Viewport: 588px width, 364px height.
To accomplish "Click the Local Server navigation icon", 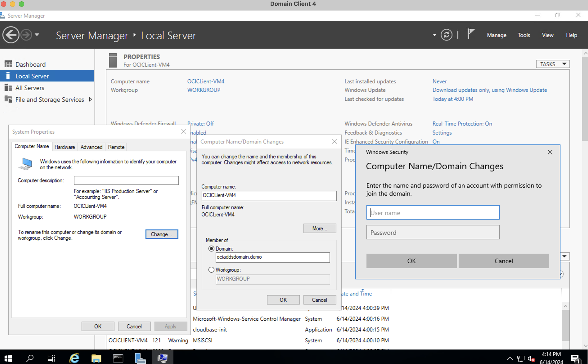I will click(8, 76).
